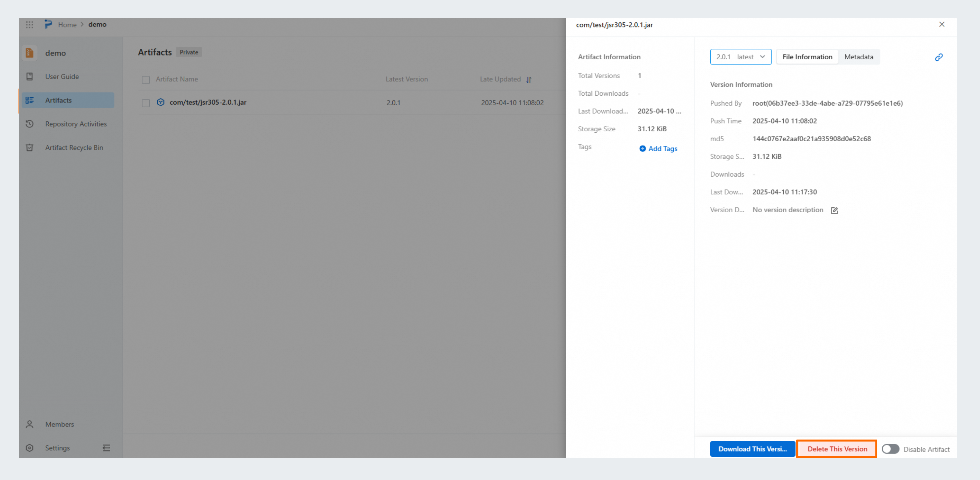Open the 2.0.1 latest version dropdown

point(740,57)
